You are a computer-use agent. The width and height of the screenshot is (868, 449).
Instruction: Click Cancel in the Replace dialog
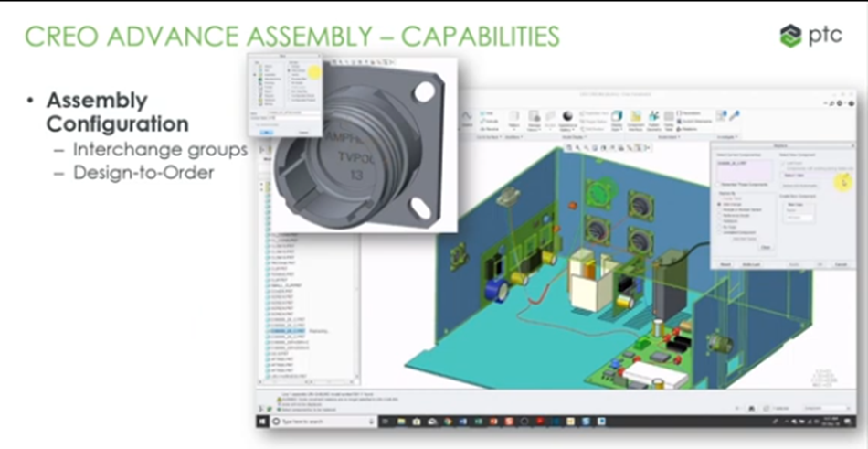pyautogui.click(x=841, y=264)
